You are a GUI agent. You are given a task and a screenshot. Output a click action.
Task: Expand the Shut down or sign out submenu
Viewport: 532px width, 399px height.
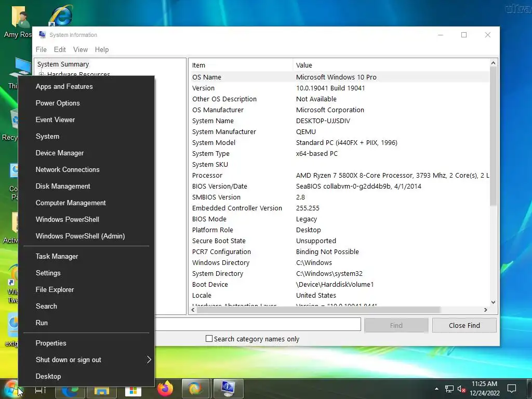point(86,360)
